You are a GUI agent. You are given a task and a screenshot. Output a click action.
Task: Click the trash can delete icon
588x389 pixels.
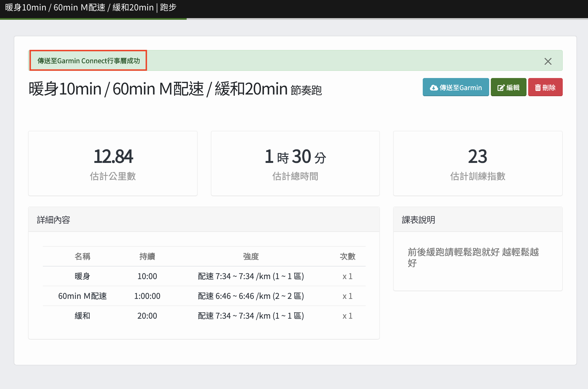538,88
